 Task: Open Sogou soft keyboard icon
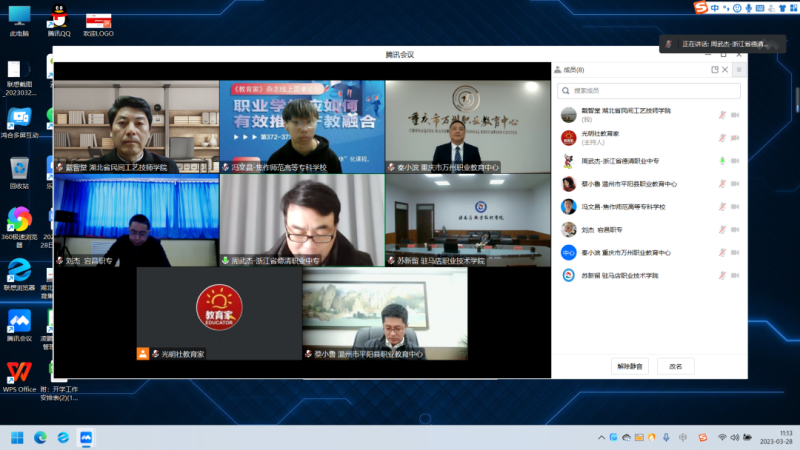click(760, 8)
